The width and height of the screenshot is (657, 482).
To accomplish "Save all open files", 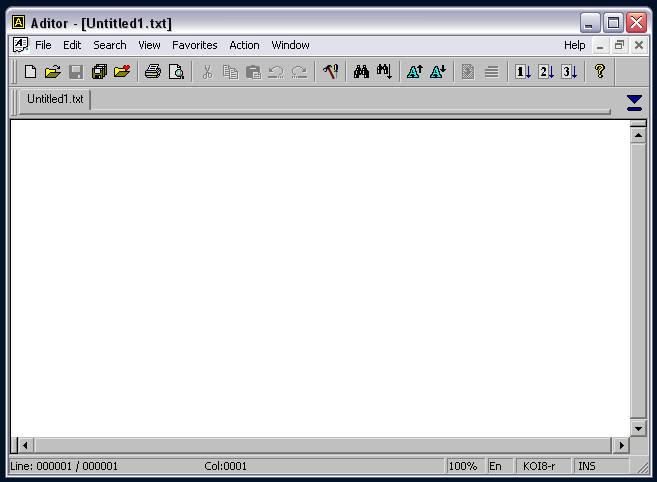I will pyautogui.click(x=99, y=72).
